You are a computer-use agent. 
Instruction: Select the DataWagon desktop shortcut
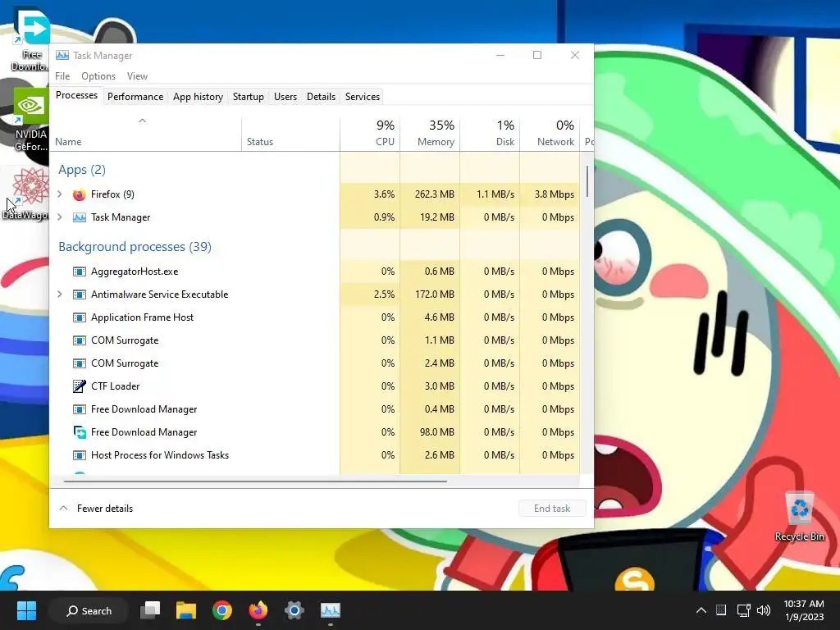[x=25, y=194]
